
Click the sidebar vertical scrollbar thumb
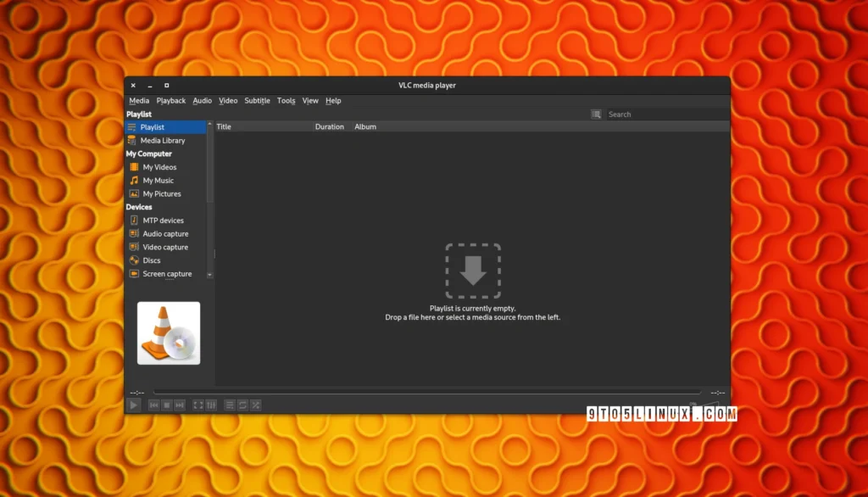point(210,165)
